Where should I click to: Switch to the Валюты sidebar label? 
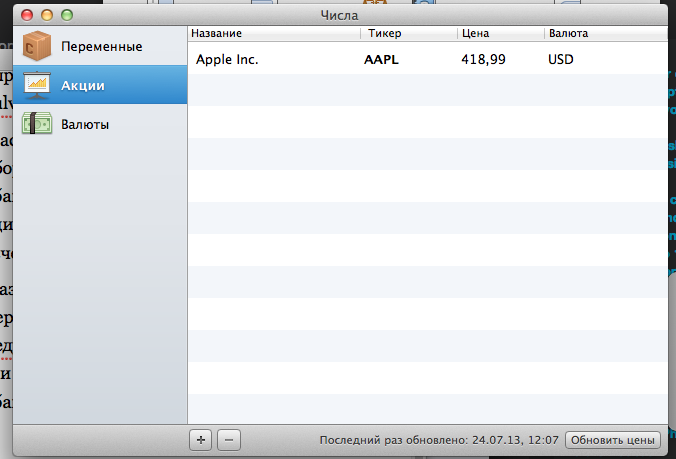tap(85, 125)
